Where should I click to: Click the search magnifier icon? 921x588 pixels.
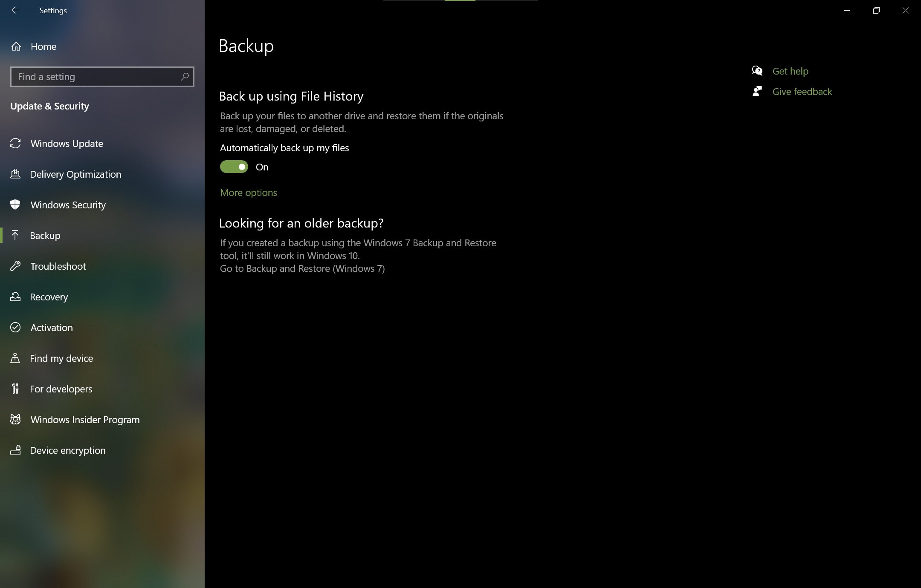tap(185, 77)
